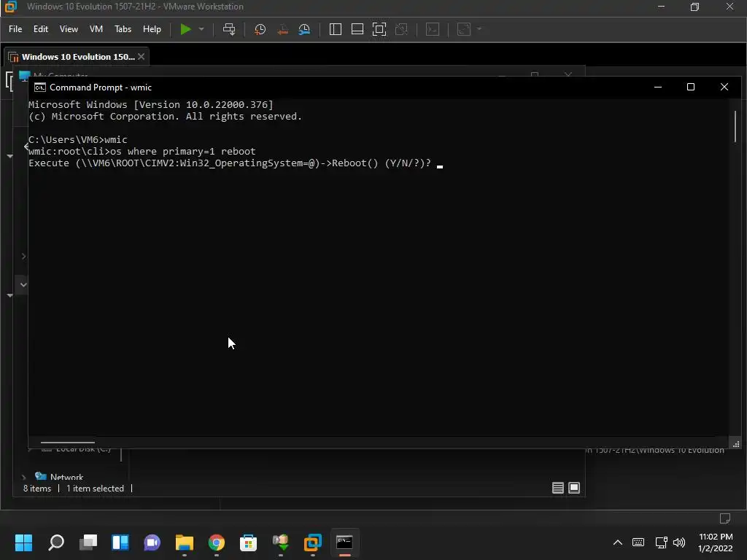The image size is (747, 560).
Task: Minimize the Command Prompt window
Action: (x=658, y=87)
